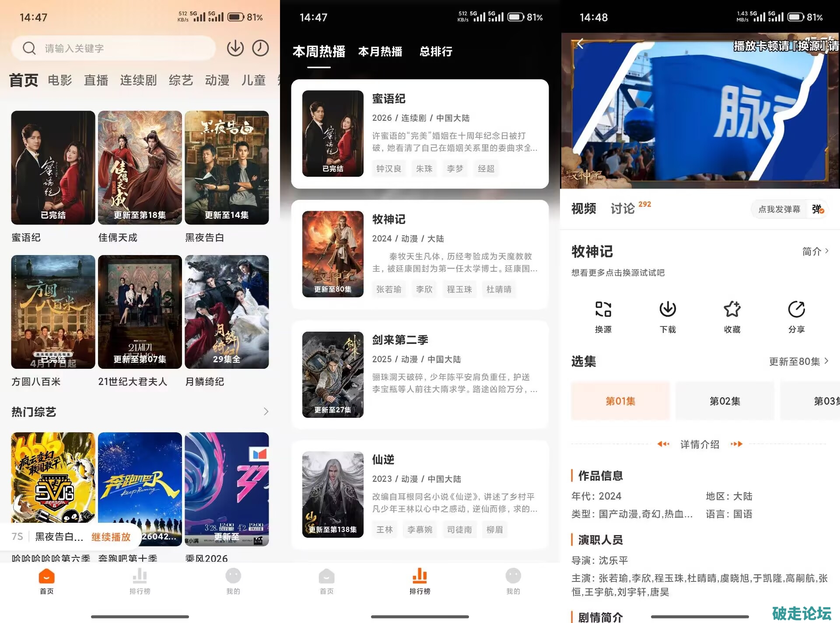Open 牧神记 ranking poster
Viewport: 840px width, 623px height.
[x=333, y=254]
